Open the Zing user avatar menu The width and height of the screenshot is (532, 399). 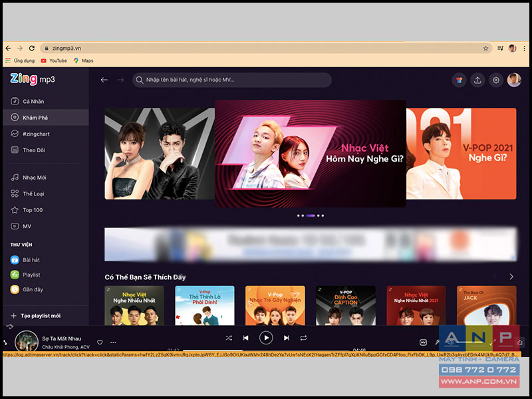click(x=514, y=80)
